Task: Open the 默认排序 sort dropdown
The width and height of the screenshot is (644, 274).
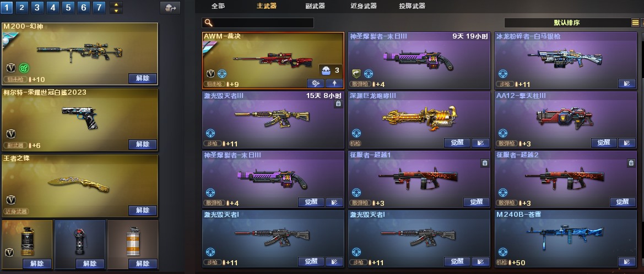Action: (567, 23)
